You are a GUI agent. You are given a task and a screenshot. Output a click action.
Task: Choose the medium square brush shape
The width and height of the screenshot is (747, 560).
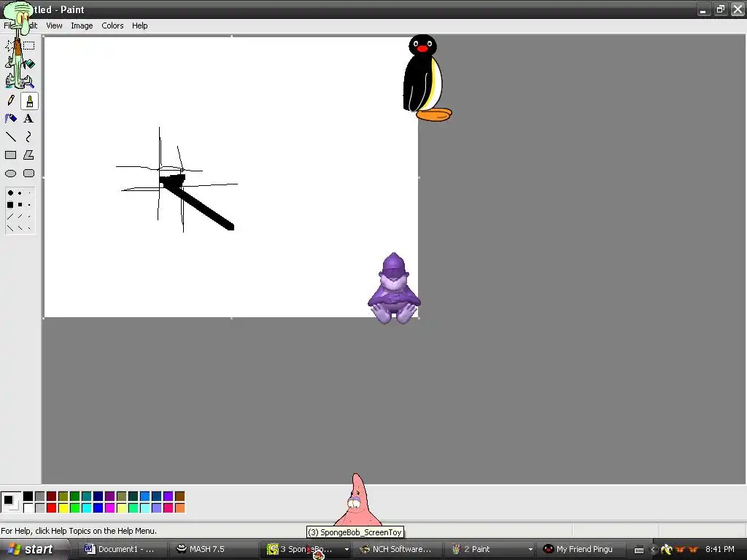pyautogui.click(x=20, y=205)
